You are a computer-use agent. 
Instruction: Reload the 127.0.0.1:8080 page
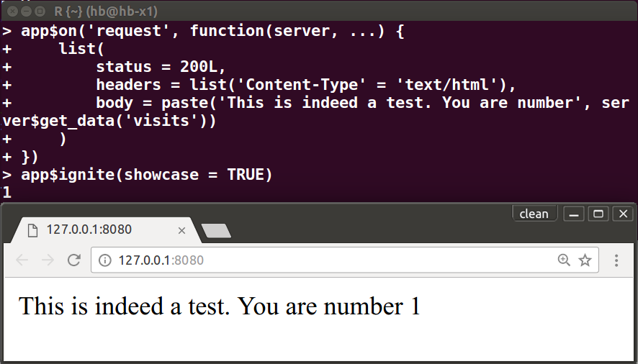[73, 260]
